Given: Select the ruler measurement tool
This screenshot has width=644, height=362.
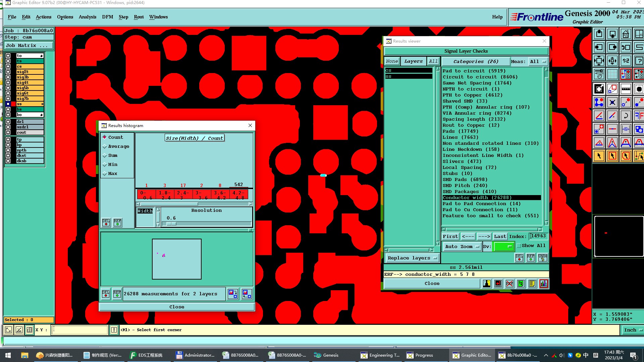Looking at the screenshot, I should pos(626,89).
